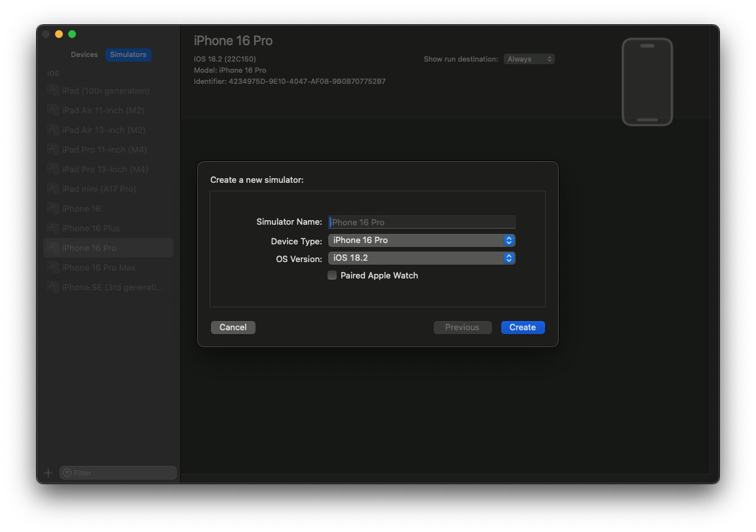Change the Show run destination setting from Always
This screenshot has width=756, height=532.
pyautogui.click(x=529, y=58)
